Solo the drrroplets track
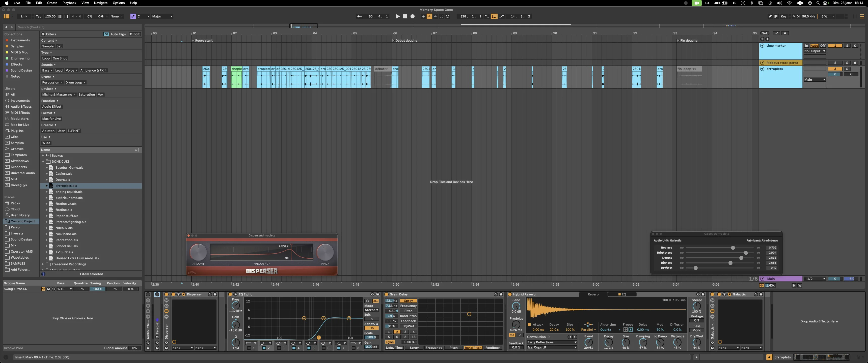 pos(847,69)
